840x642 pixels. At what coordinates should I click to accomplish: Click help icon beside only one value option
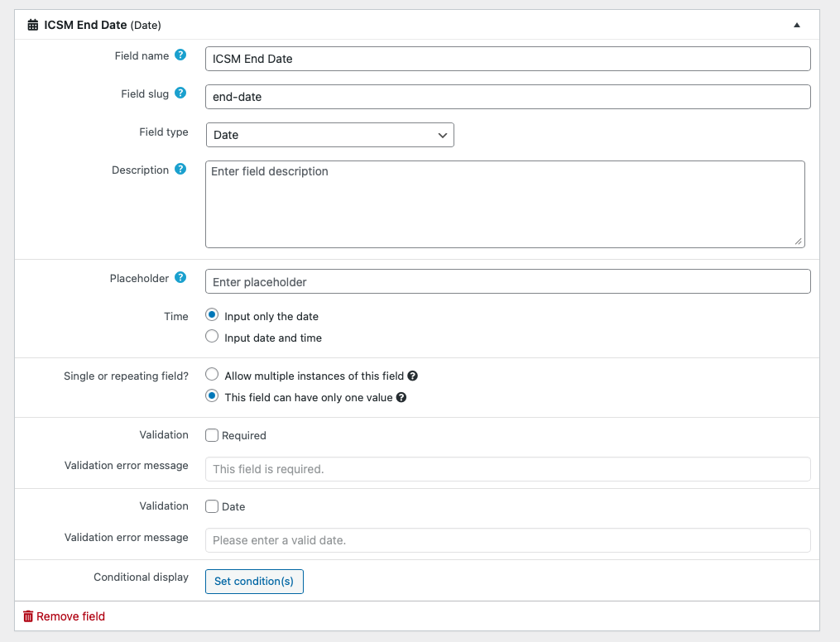[401, 397]
